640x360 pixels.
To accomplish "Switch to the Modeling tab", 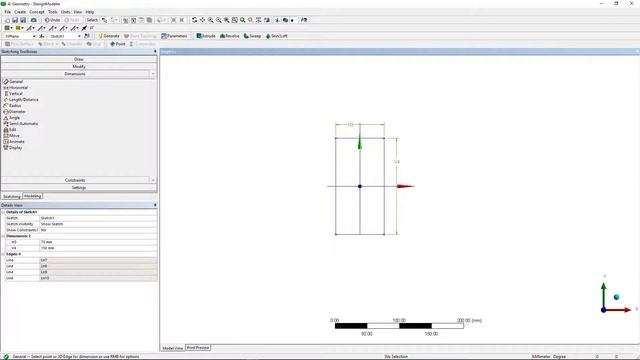I will [x=32, y=196].
